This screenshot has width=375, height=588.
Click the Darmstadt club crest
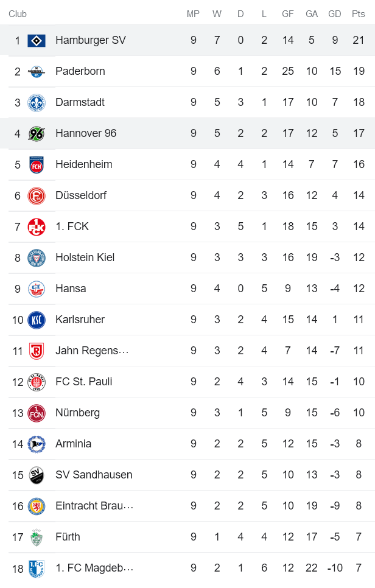click(x=37, y=102)
